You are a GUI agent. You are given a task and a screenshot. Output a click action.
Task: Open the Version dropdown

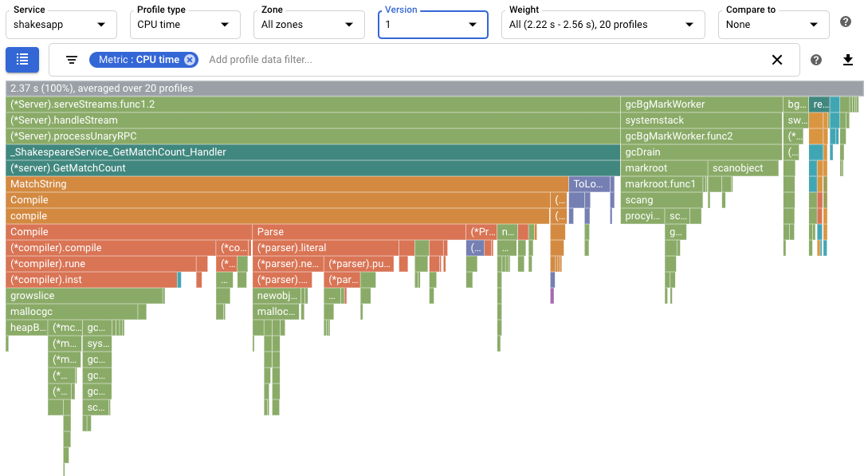[x=433, y=25]
